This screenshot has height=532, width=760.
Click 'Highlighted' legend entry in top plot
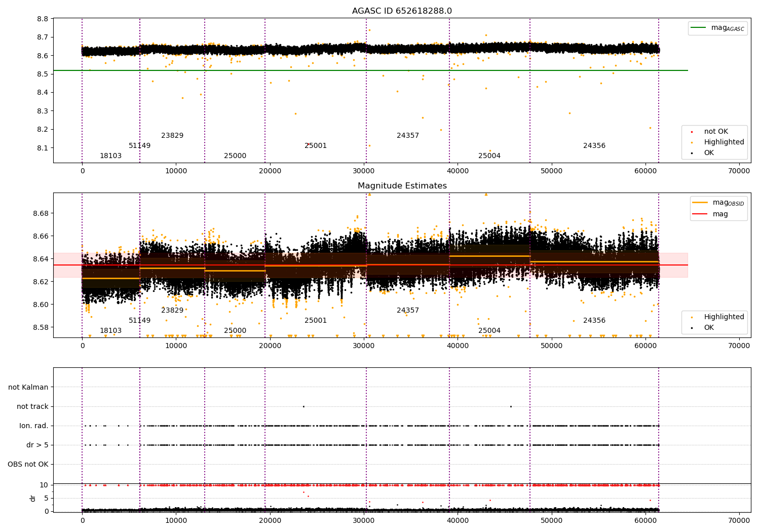(715, 142)
